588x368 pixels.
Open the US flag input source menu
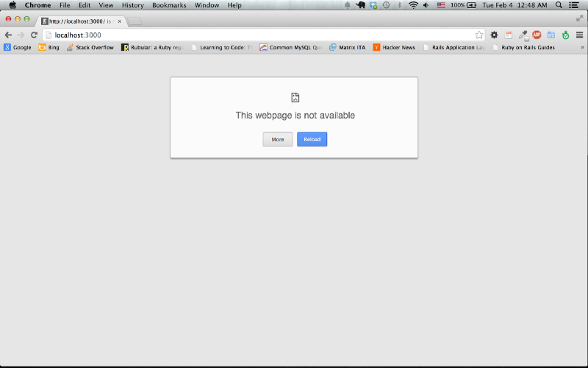tap(441, 5)
